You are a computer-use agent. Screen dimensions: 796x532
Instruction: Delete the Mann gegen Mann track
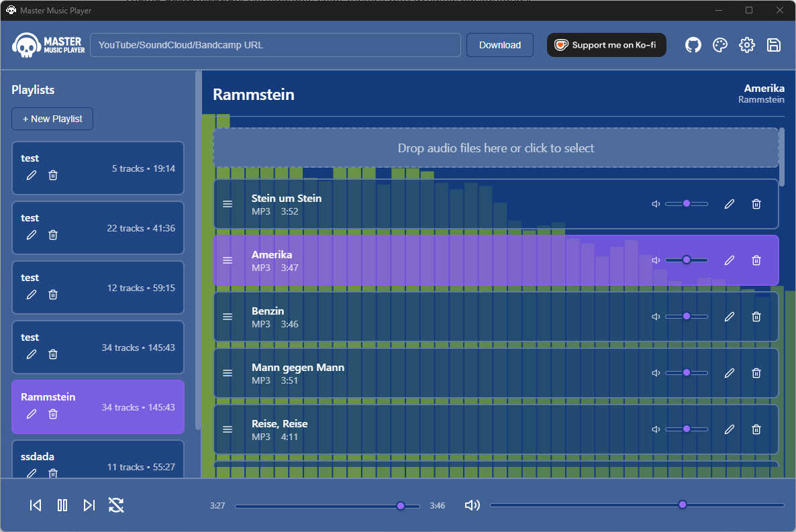click(756, 373)
